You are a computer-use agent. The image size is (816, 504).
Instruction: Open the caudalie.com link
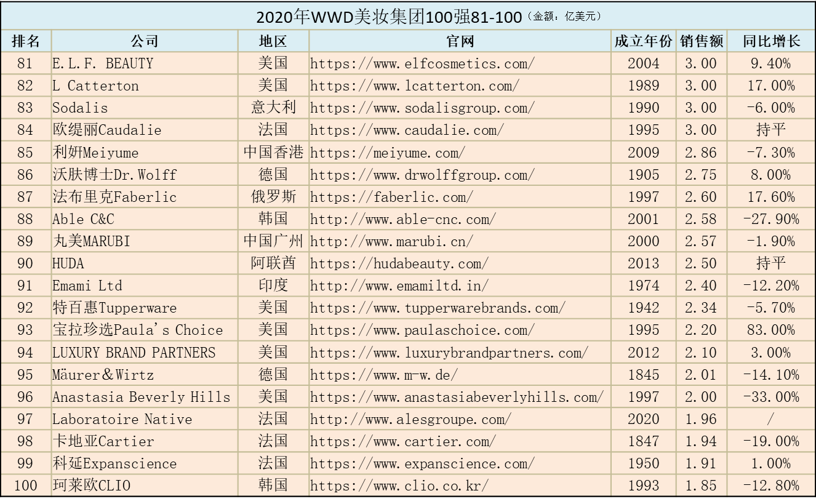[x=407, y=130]
